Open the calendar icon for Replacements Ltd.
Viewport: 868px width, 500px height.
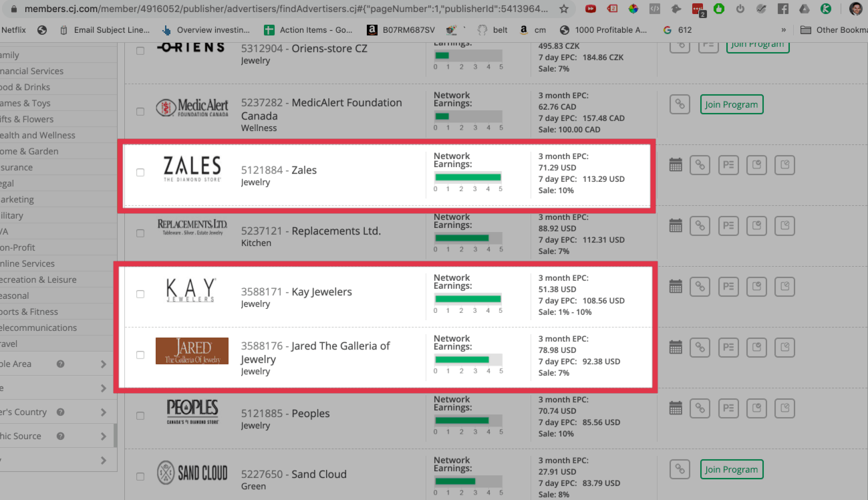click(676, 226)
